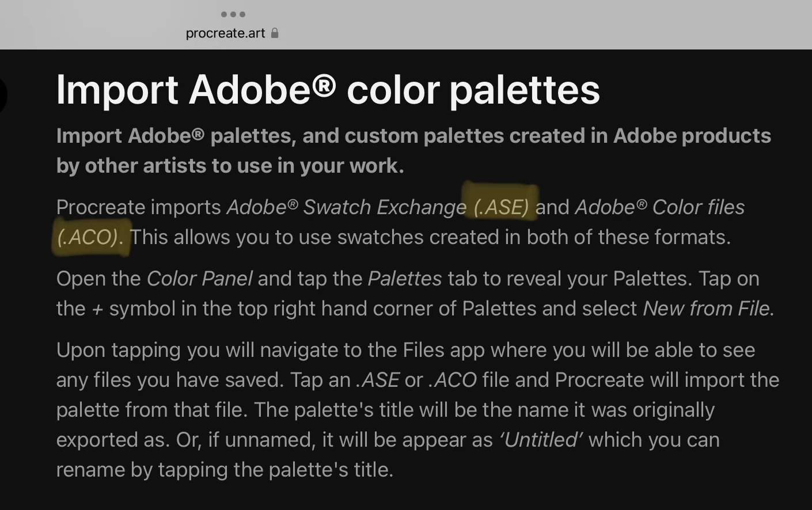Click the dark circle at left edge
Image resolution: width=812 pixels, height=510 pixels.
pos(3,96)
